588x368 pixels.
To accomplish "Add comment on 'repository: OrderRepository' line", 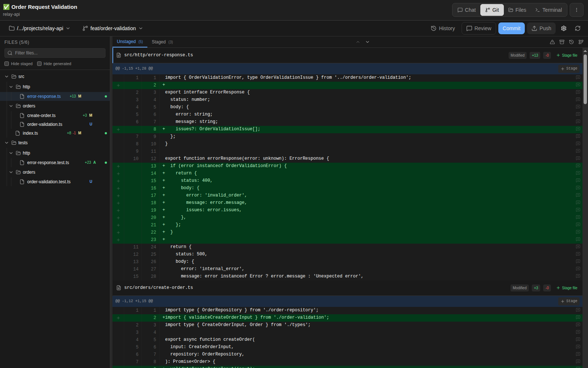I will pyautogui.click(x=578, y=354).
